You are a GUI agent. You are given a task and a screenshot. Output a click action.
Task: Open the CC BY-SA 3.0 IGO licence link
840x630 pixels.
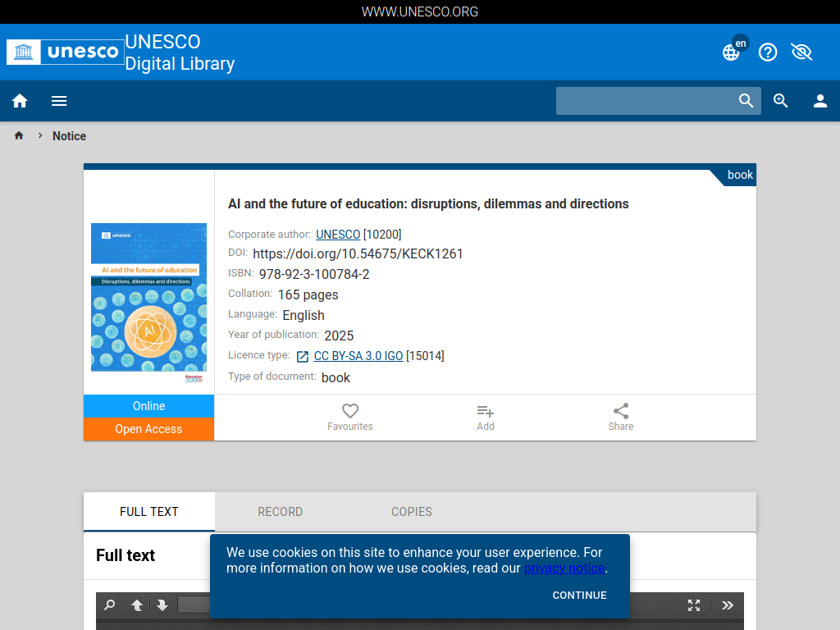(359, 355)
